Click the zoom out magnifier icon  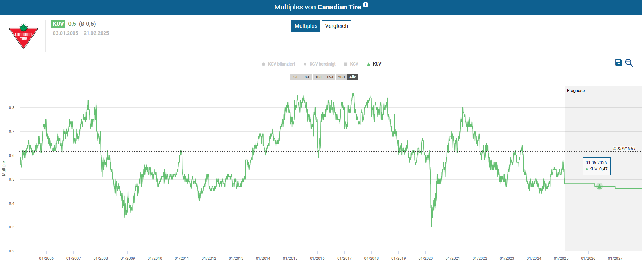(629, 63)
